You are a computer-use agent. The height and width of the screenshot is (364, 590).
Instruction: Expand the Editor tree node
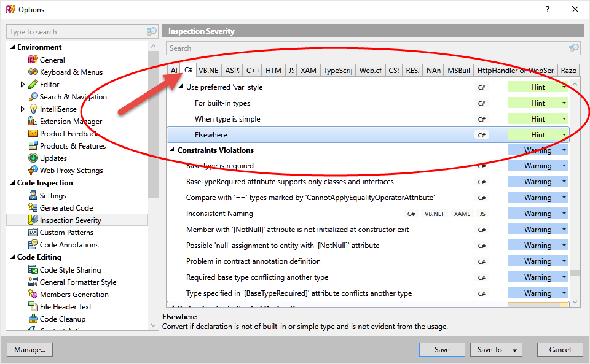(x=22, y=85)
